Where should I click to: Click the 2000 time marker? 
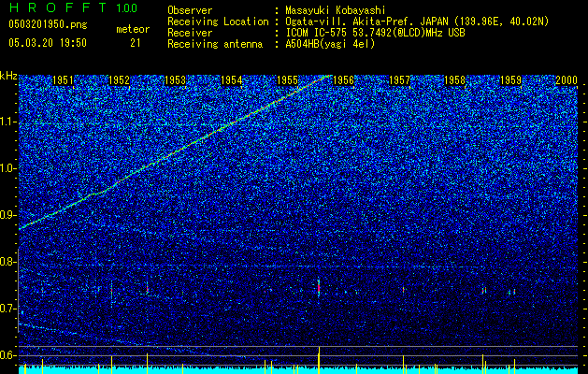coord(566,80)
